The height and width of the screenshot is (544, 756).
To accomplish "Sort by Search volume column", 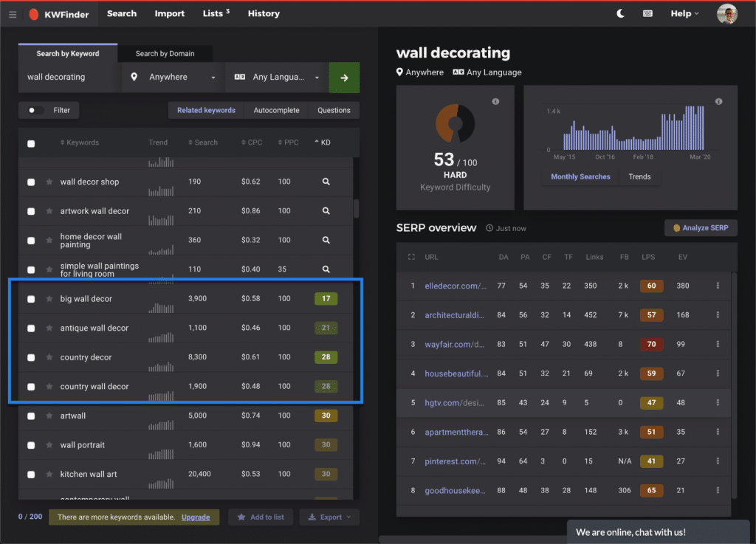I will (203, 142).
